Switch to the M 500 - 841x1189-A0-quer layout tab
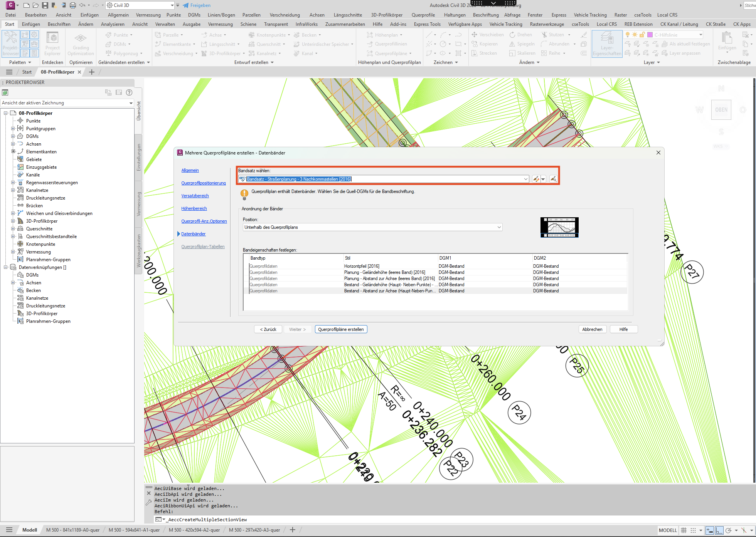Screen dimensions: 756x537 [x=73, y=530]
